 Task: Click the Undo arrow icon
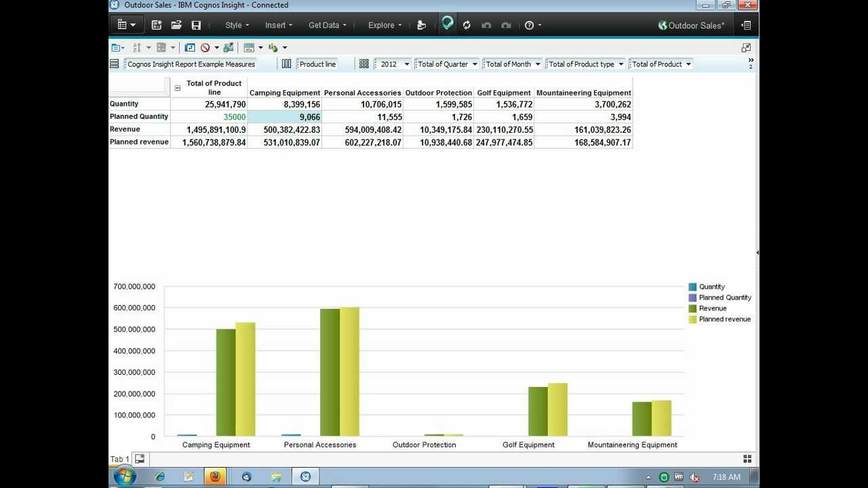click(x=486, y=25)
